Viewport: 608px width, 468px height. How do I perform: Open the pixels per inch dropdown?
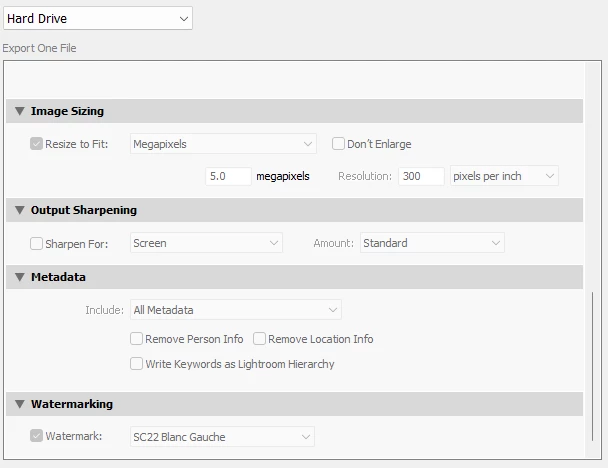(504, 176)
